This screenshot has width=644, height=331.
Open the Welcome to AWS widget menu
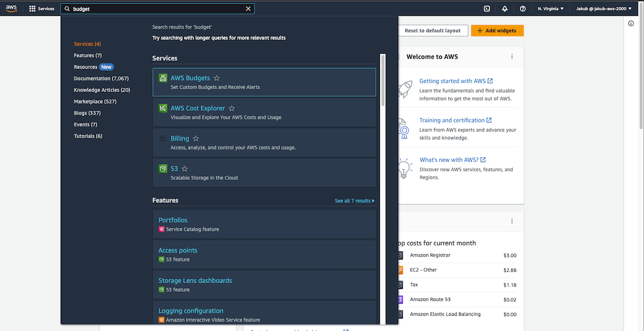tap(512, 57)
